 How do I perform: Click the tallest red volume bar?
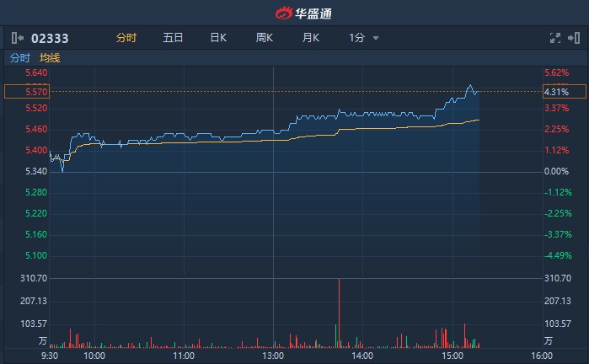[339, 312]
